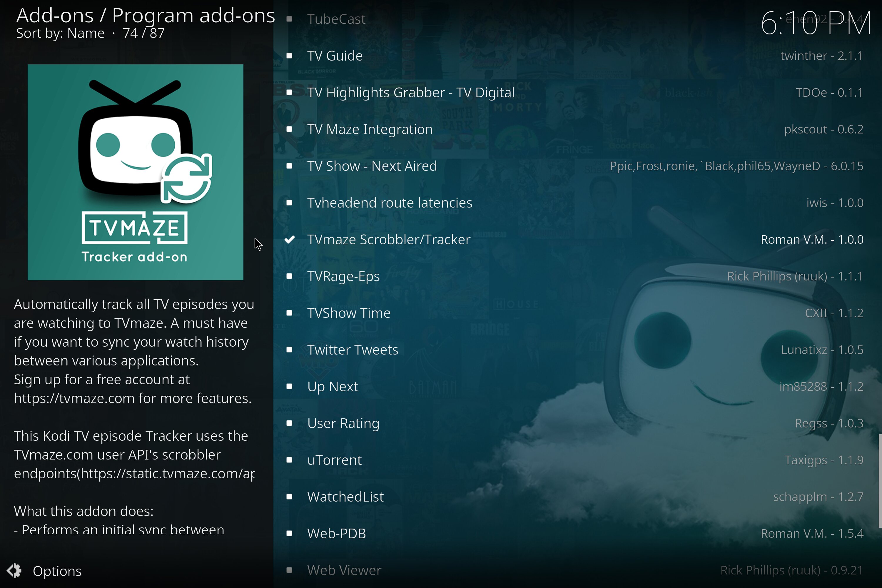Click author text 'Regss - 1.0.3'
The image size is (882, 588).
tap(829, 423)
